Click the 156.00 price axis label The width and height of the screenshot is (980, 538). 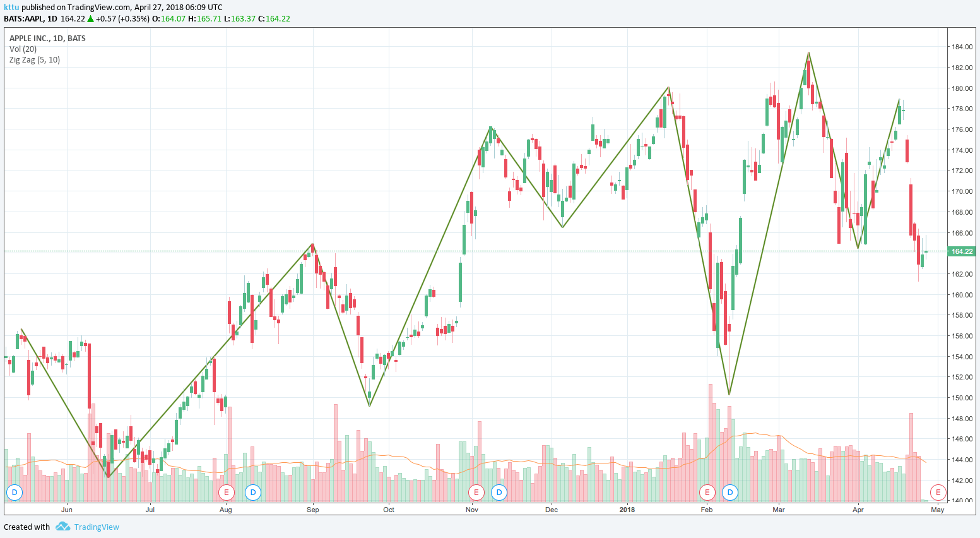tap(962, 336)
